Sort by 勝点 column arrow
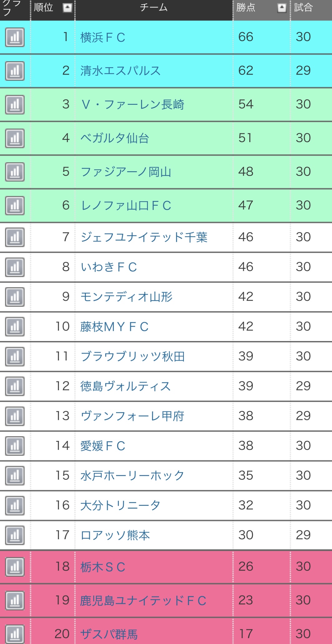The height and width of the screenshot is (644, 332). click(x=282, y=8)
